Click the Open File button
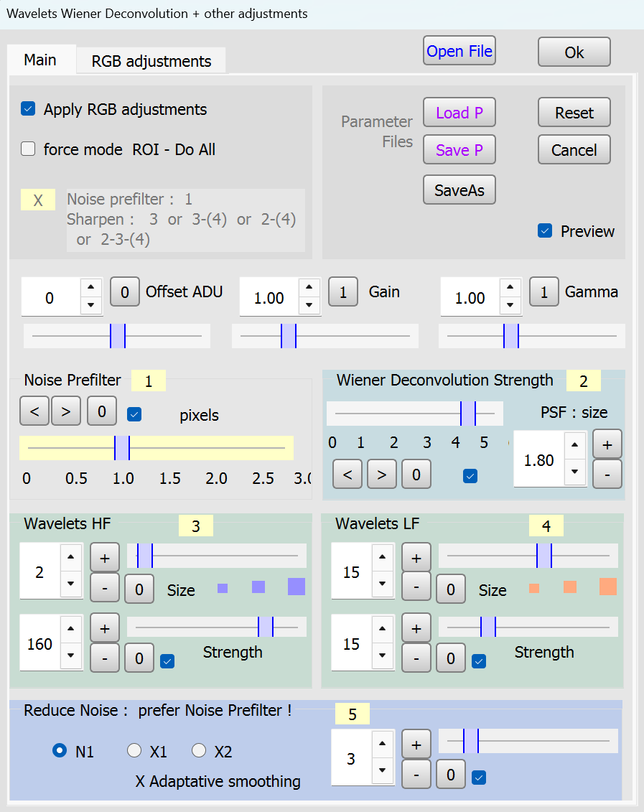644x812 pixels. point(459,52)
